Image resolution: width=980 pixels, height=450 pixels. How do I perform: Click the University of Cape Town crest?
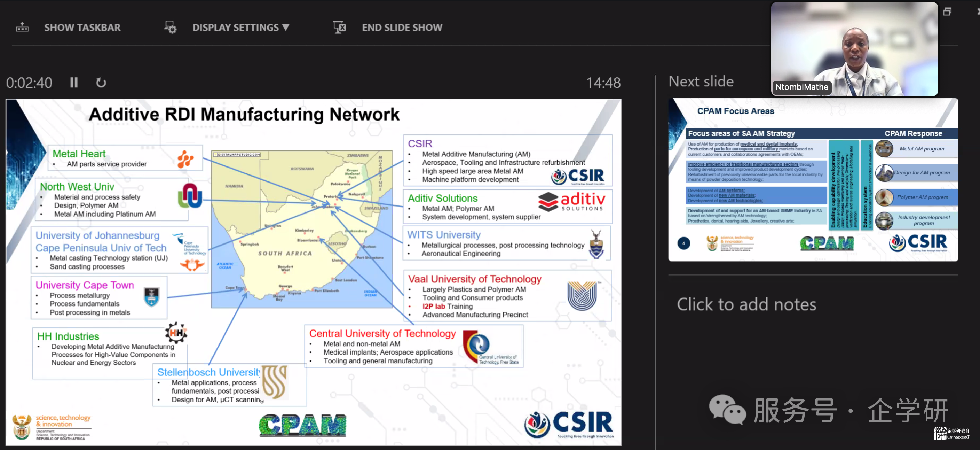pyautogui.click(x=151, y=297)
